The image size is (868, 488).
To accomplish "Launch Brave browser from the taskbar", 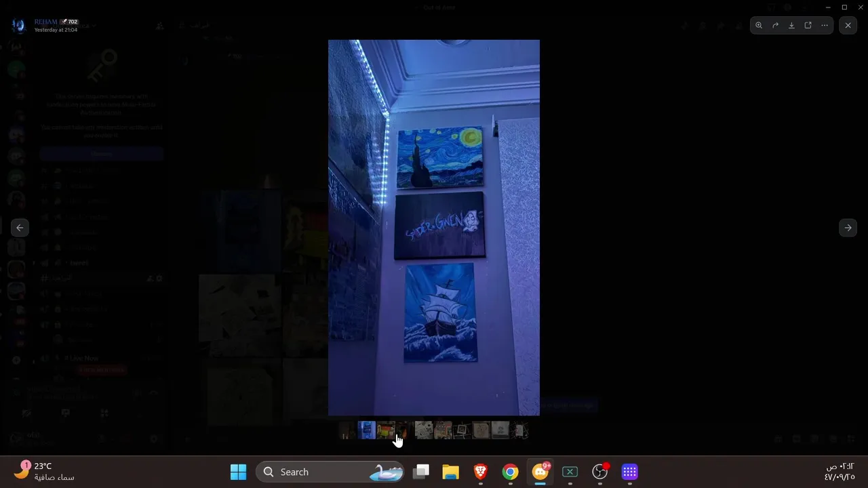I will click(x=480, y=472).
